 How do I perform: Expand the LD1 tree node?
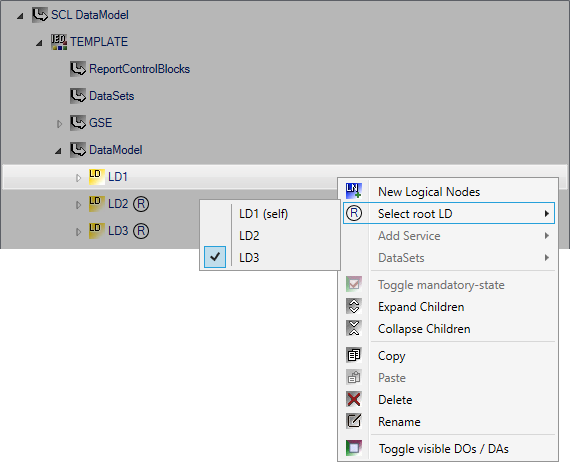(78, 178)
